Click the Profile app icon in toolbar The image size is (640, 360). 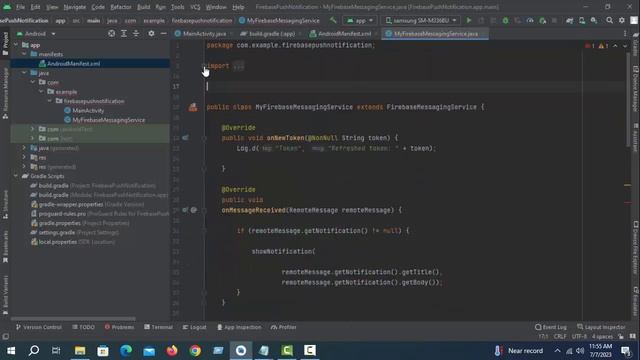point(530,20)
